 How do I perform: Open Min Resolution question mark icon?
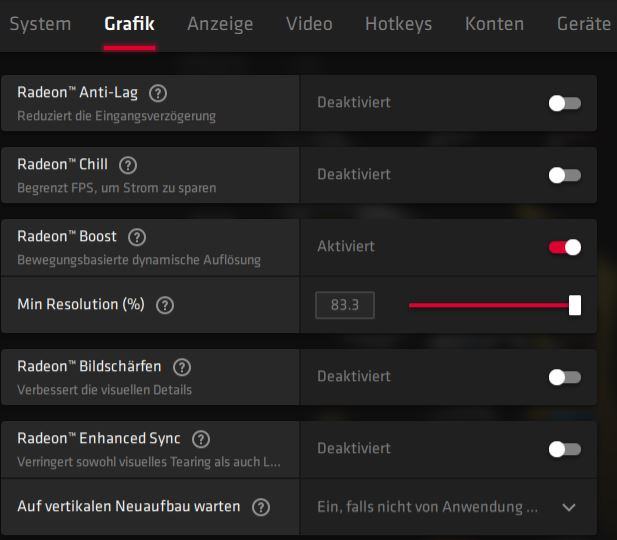point(165,305)
